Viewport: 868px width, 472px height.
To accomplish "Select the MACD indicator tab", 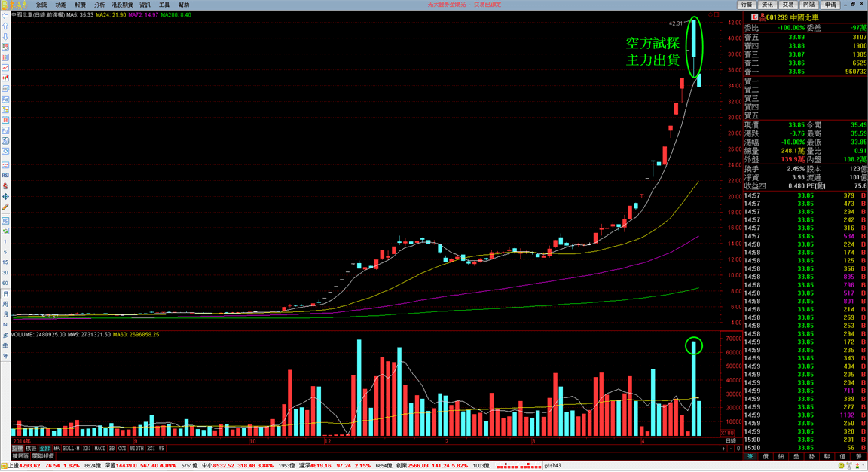I will click(x=100, y=448).
